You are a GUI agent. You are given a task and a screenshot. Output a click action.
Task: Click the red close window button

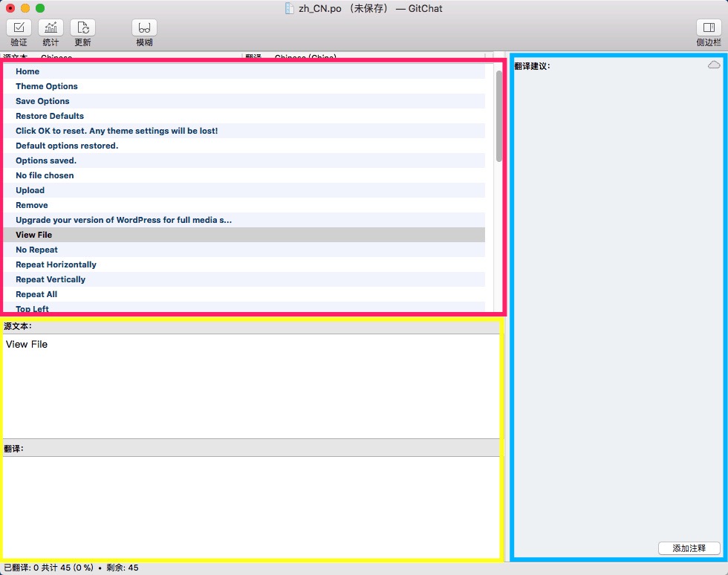click(10, 8)
